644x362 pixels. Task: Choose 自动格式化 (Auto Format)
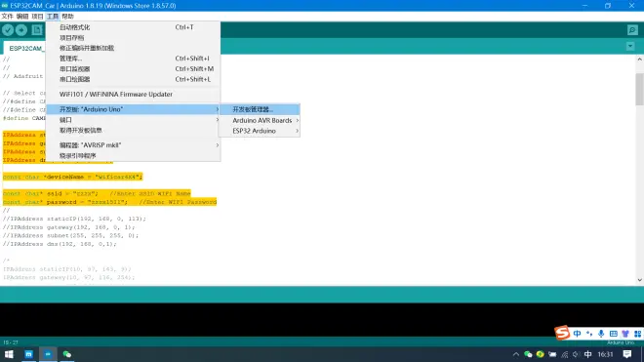(133, 27)
